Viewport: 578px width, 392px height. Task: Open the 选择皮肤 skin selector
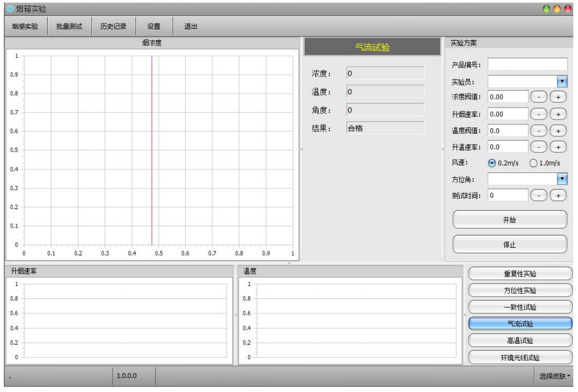pyautogui.click(x=555, y=376)
